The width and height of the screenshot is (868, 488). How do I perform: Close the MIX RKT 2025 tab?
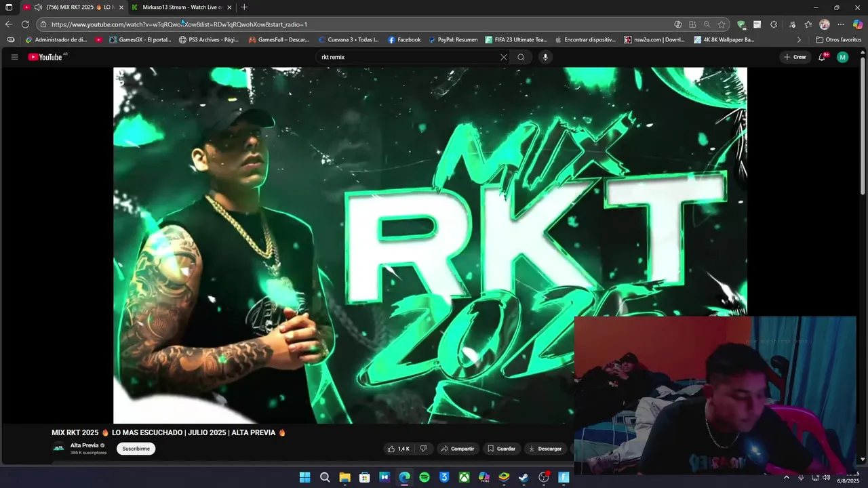pyautogui.click(x=121, y=7)
